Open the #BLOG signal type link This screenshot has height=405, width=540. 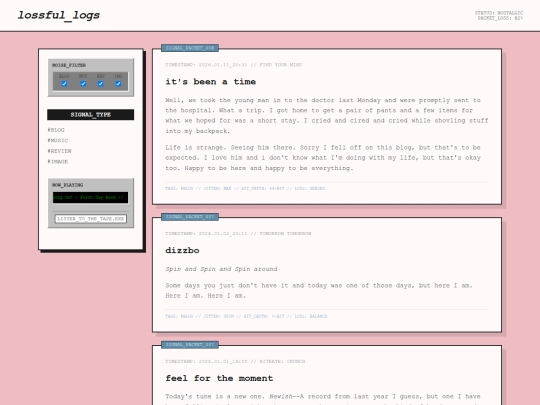coord(56,130)
